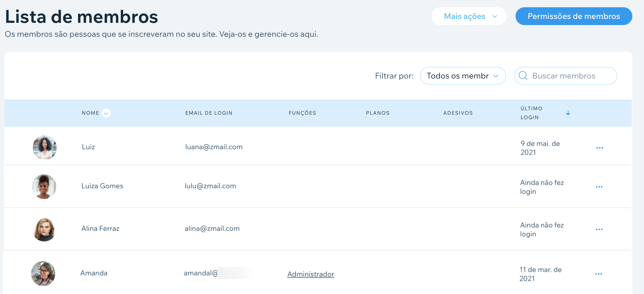Focus the Buscar membros search field
Image resolution: width=644 pixels, height=294 pixels.
(565, 76)
